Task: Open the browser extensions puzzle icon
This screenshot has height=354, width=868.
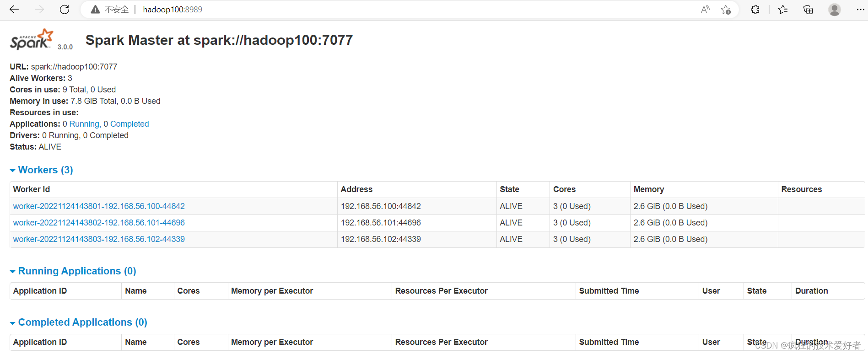Action: click(755, 10)
